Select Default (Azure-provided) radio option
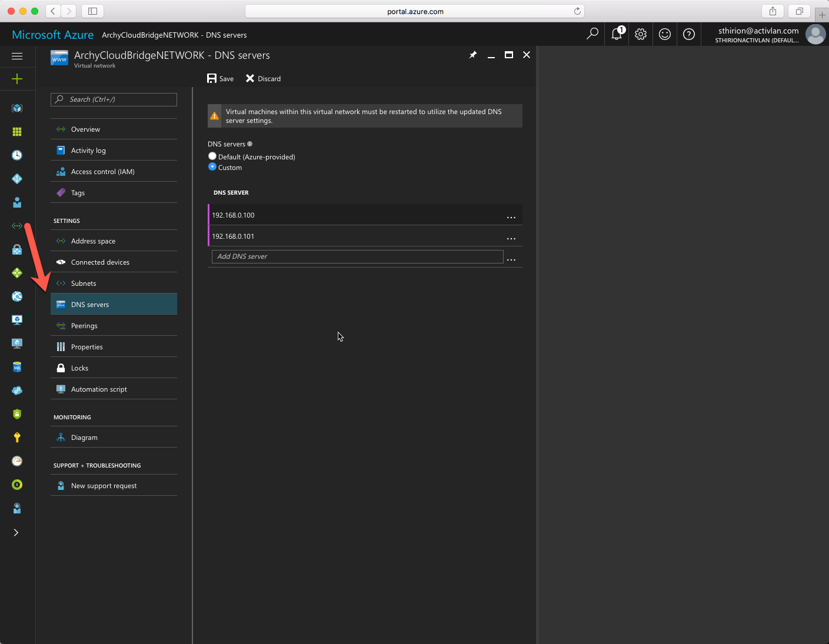Image resolution: width=829 pixels, height=644 pixels. pyautogui.click(x=212, y=156)
